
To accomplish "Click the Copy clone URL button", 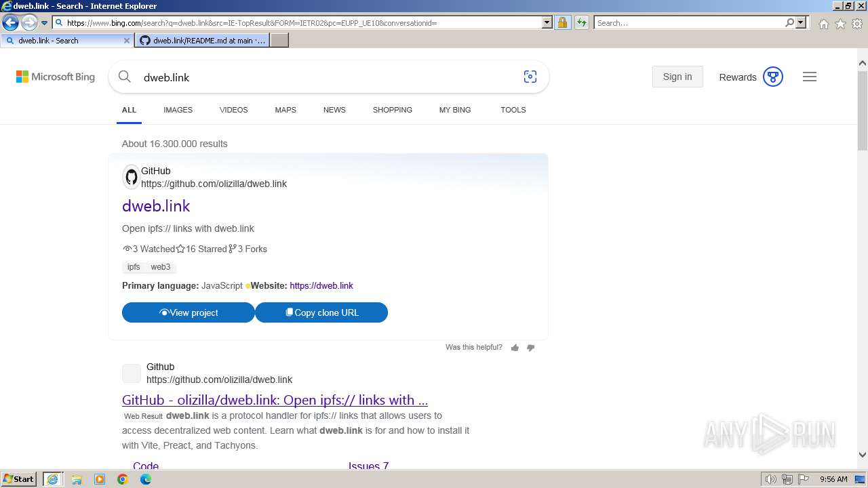I will (321, 312).
